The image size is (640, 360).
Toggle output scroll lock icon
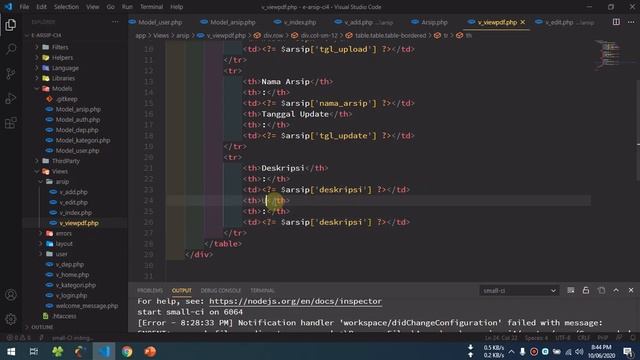(x=586, y=290)
